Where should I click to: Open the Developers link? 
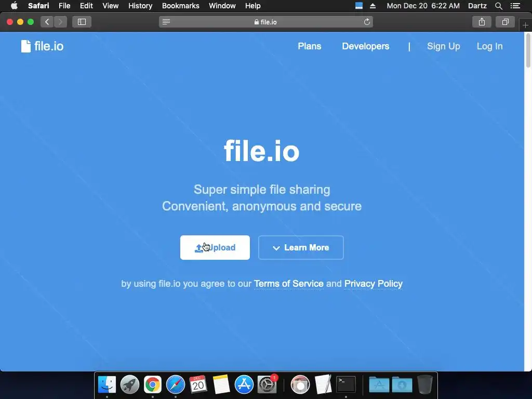click(x=365, y=46)
